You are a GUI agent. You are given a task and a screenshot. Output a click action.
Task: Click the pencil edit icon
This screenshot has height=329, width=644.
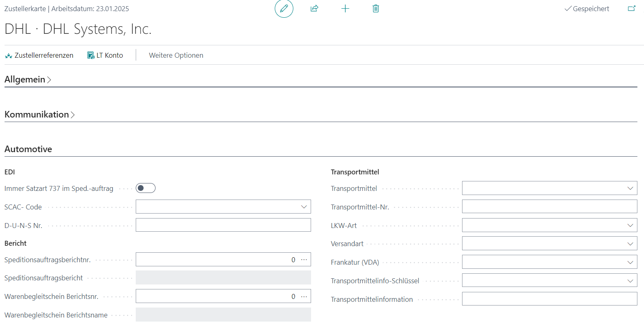coord(284,9)
